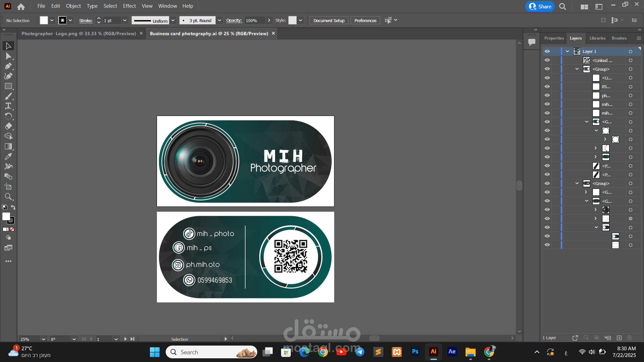This screenshot has width=644, height=362.
Task: Open After Effects from taskbar
Action: pos(452,352)
